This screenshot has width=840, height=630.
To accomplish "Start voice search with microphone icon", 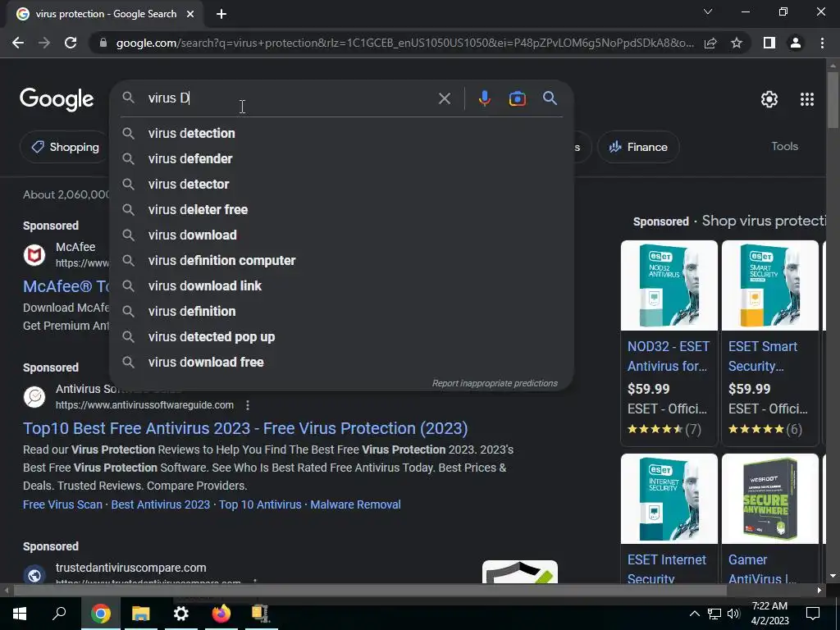I will pos(484,98).
